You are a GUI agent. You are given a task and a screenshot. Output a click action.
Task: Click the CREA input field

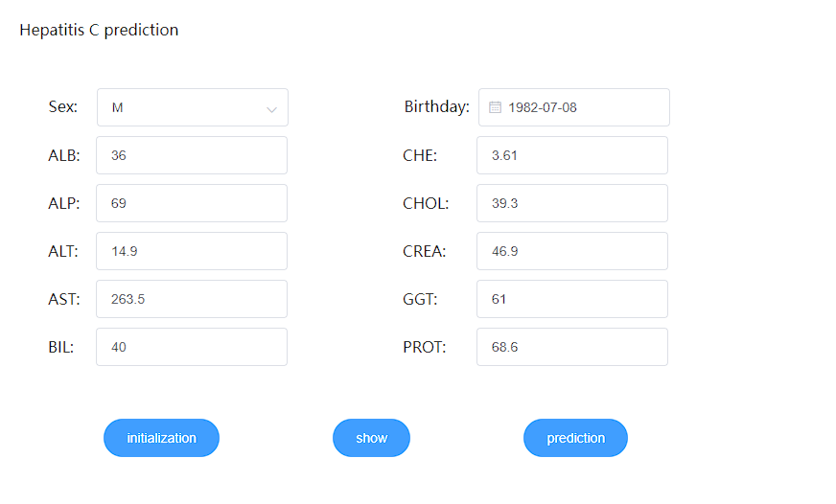click(x=572, y=251)
